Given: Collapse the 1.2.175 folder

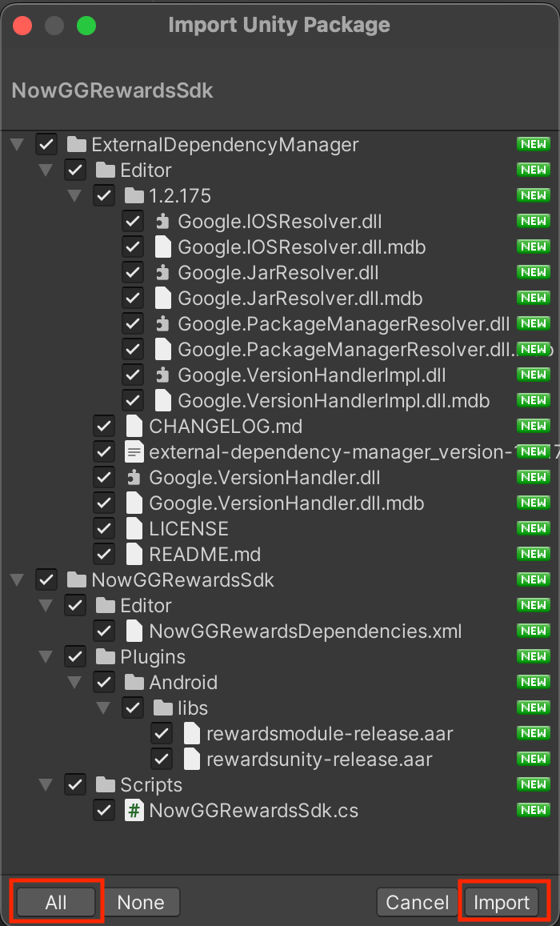Looking at the screenshot, I should 74,195.
